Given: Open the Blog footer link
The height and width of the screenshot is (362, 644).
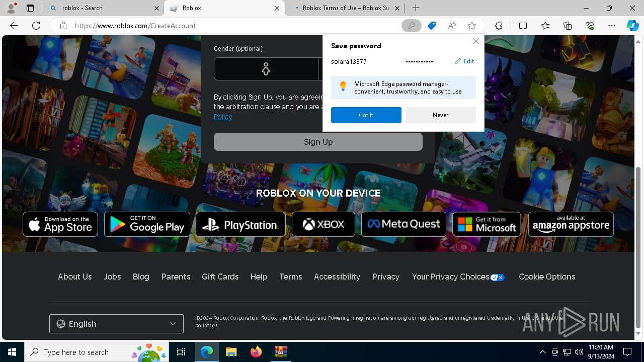Looking at the screenshot, I should click(x=141, y=277).
